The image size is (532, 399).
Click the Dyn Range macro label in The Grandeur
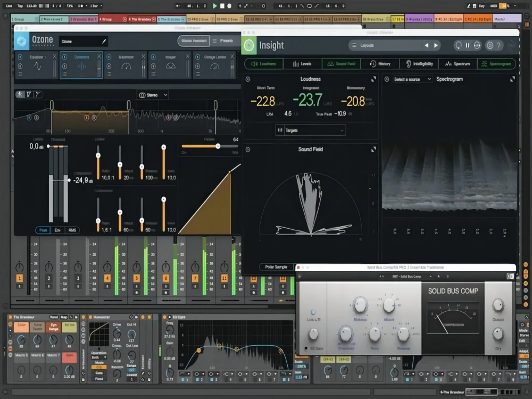53,327
